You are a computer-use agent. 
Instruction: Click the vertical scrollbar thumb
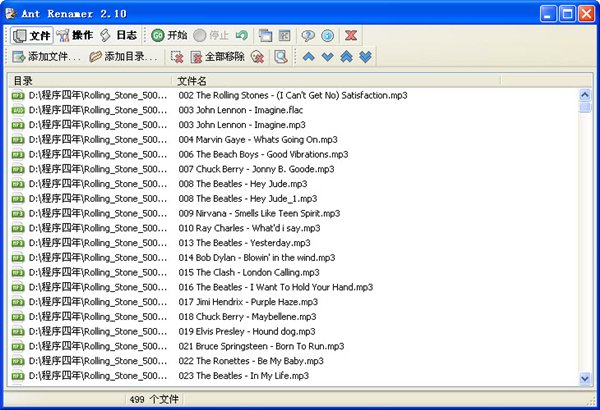tap(585, 107)
